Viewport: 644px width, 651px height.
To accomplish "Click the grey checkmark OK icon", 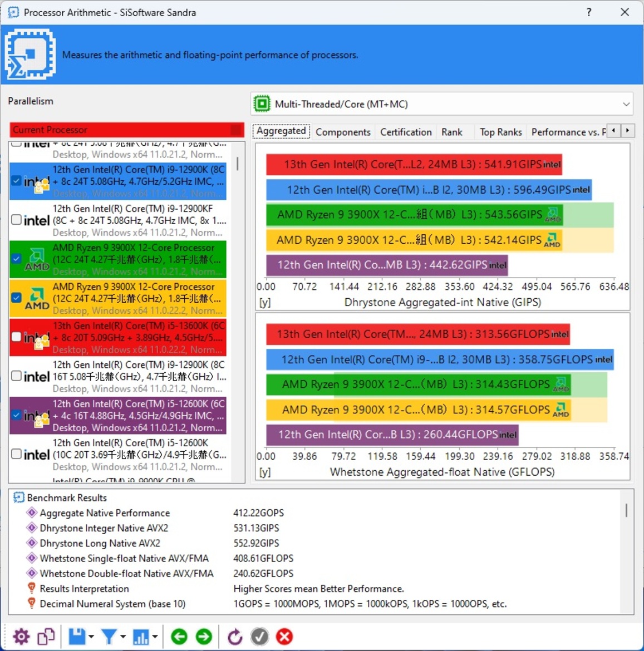I will point(259,637).
